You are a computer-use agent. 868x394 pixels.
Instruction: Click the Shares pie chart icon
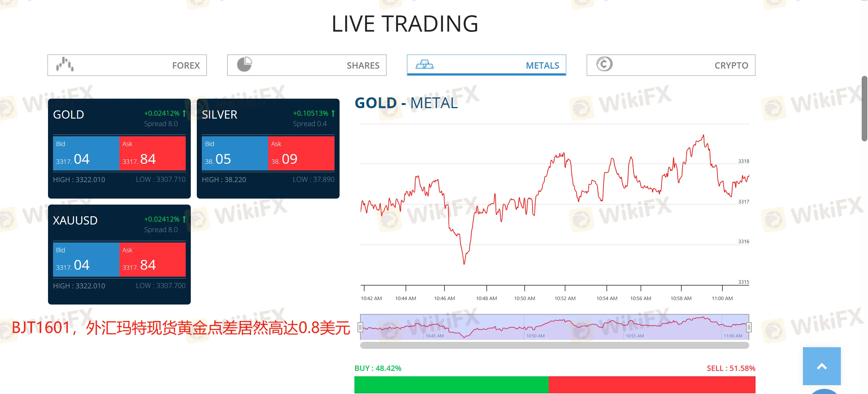coord(244,65)
